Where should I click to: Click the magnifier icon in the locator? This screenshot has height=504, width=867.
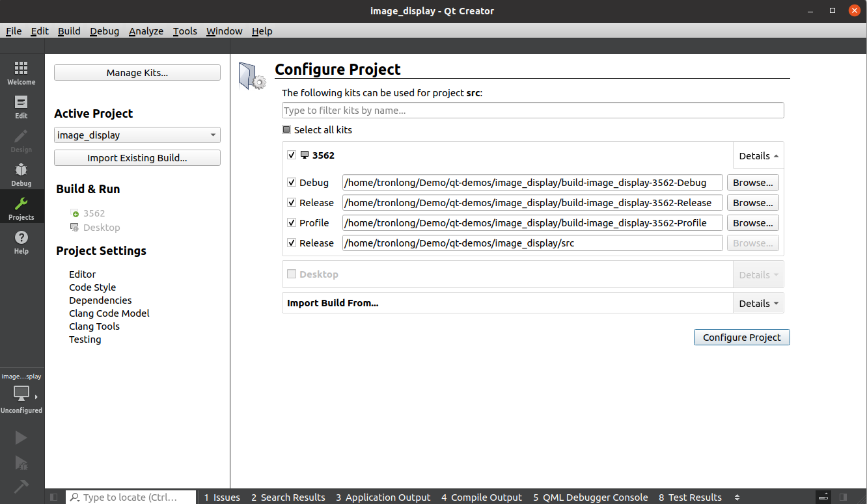point(75,497)
